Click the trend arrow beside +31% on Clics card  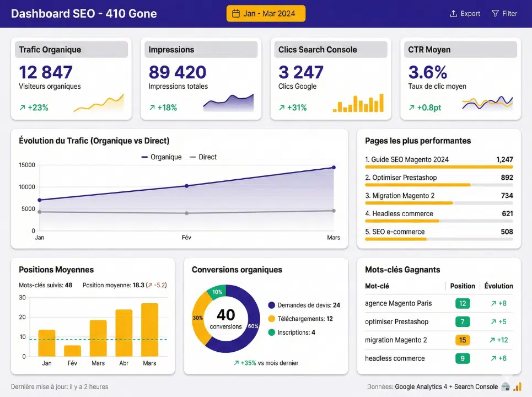[x=282, y=108]
